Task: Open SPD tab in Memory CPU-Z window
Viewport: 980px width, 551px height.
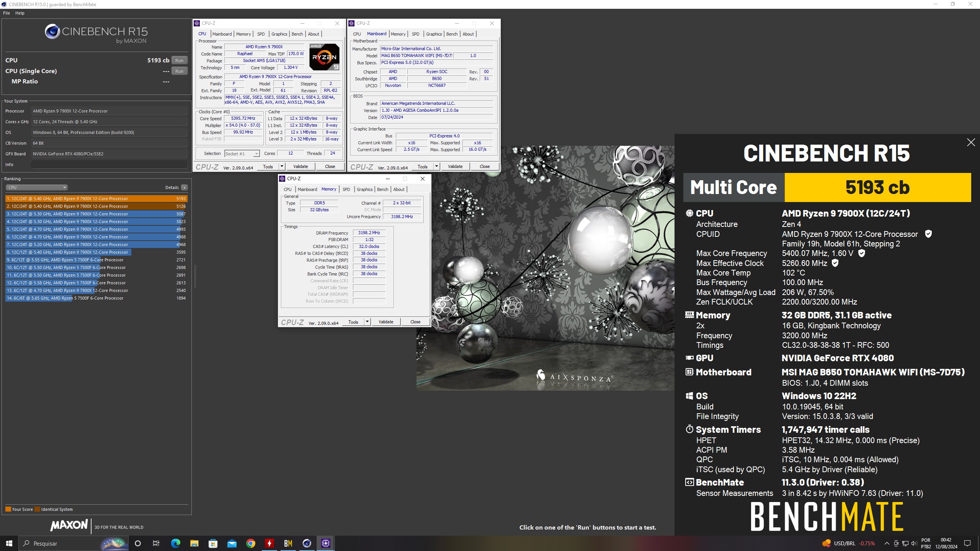Action: [x=346, y=189]
